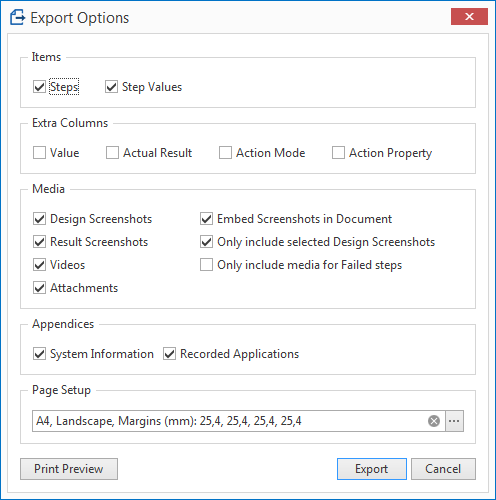This screenshot has height=500, width=496.
Task: Click the Print Preview button
Action: tap(69, 469)
